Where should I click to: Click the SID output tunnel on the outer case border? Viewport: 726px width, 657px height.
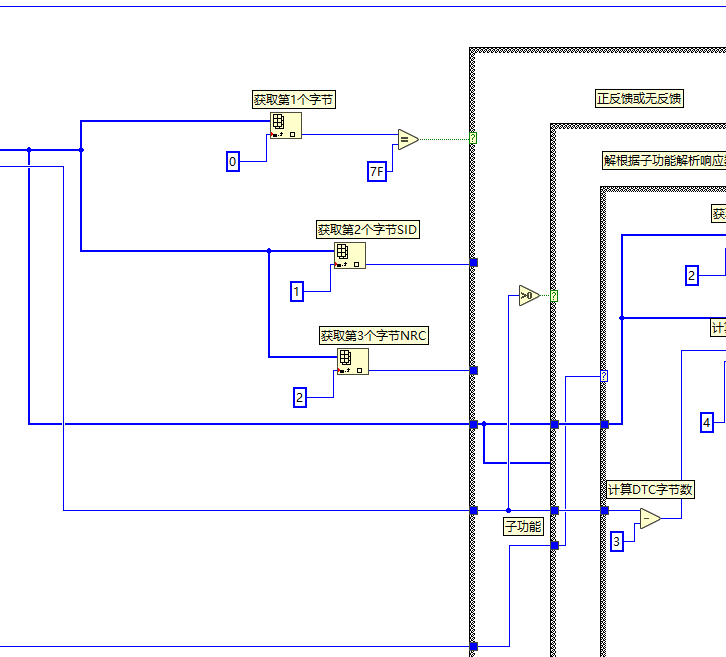(x=474, y=263)
